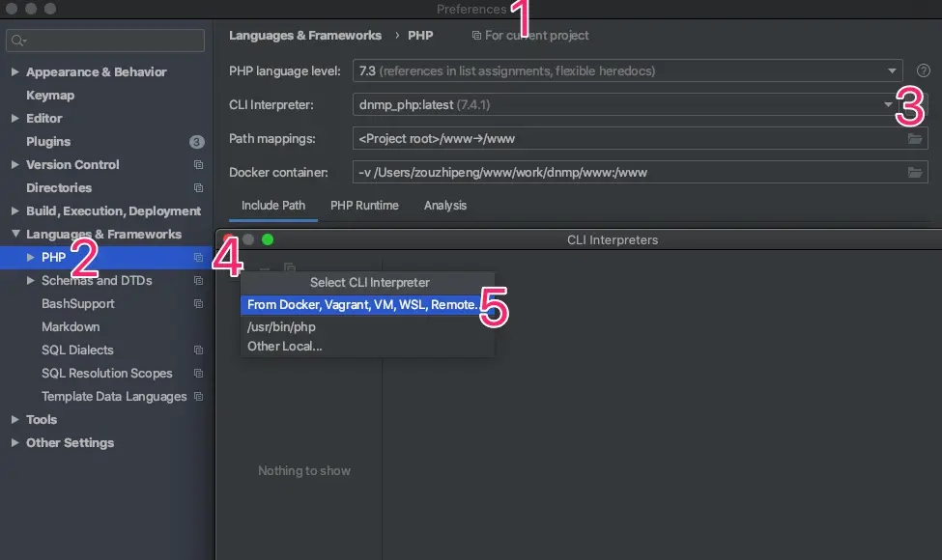Open Markdown settings page
This screenshot has height=560, width=942.
coord(71,327)
